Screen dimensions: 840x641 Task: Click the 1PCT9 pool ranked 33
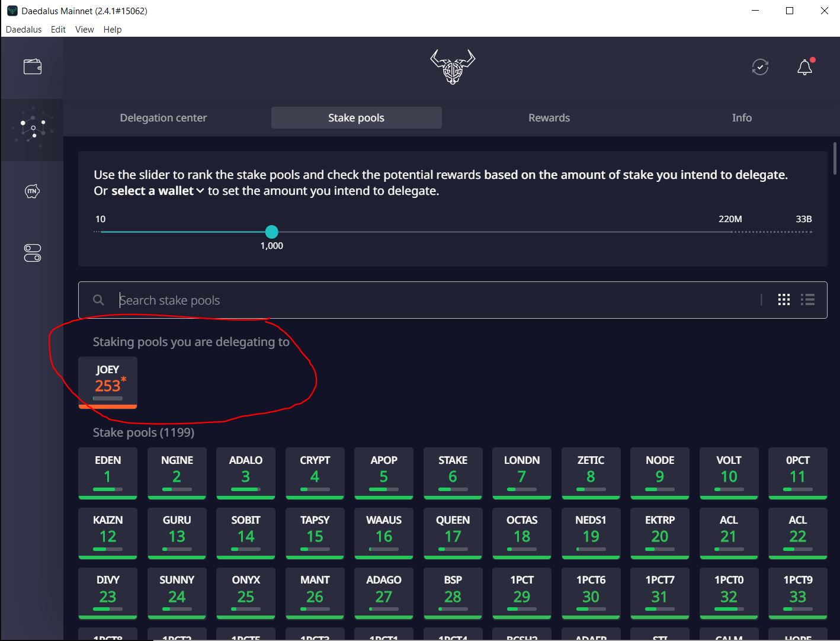tap(798, 594)
